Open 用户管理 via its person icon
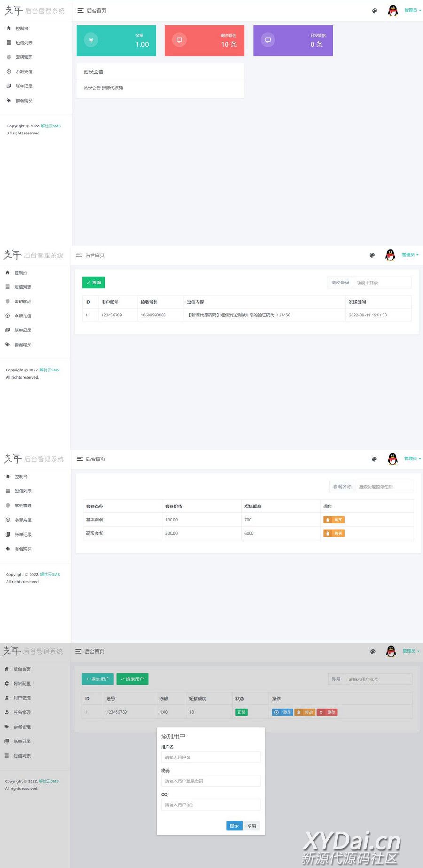 pyautogui.click(x=7, y=698)
